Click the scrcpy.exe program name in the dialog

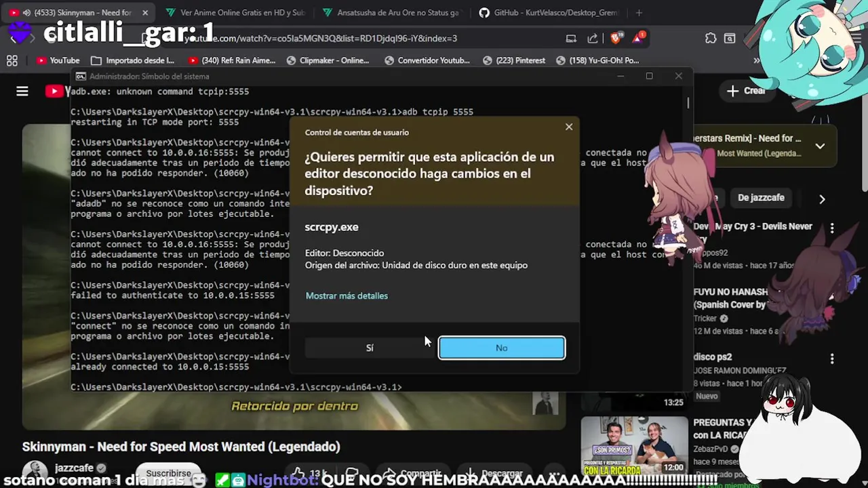click(332, 227)
